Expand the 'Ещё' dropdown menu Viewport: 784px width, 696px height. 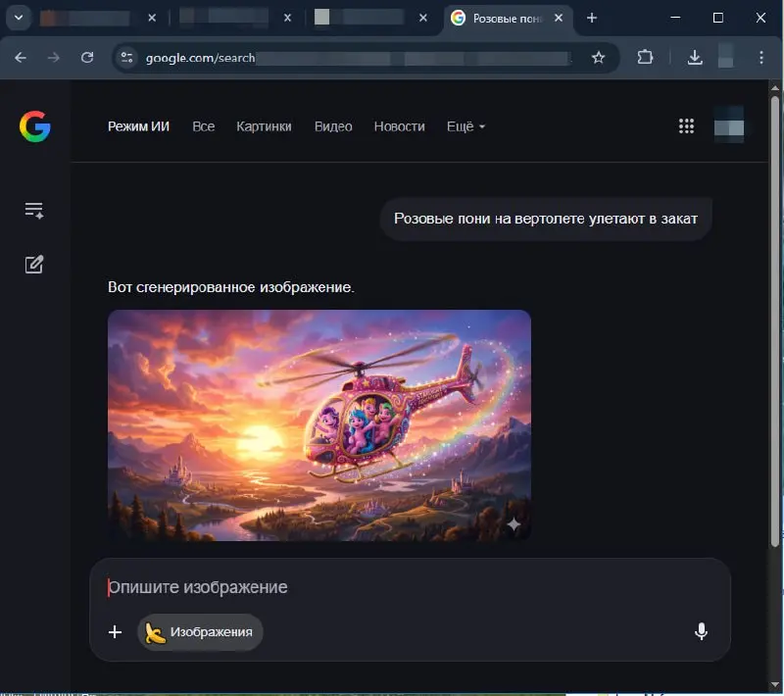point(466,126)
